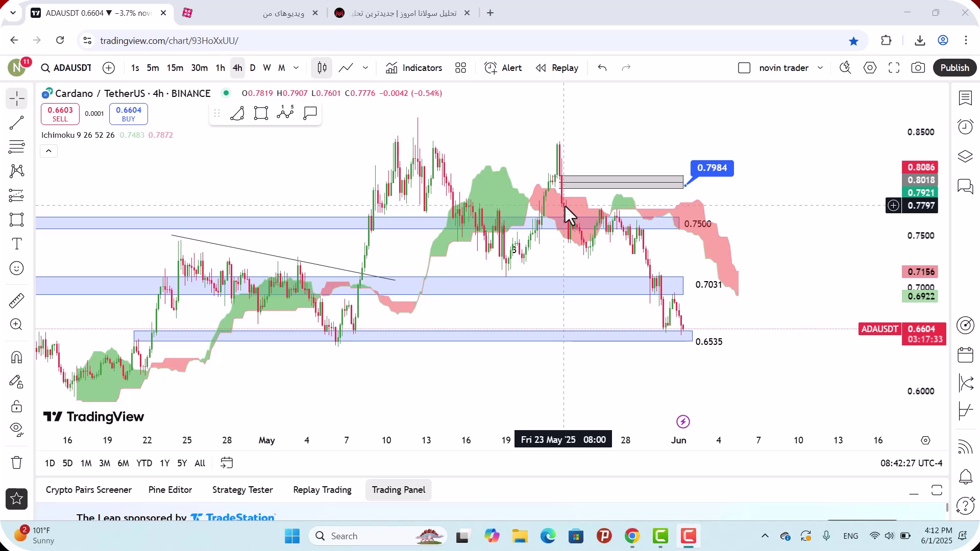Open the patterns drawing tool
Image resolution: width=980 pixels, height=551 pixels.
(16, 171)
